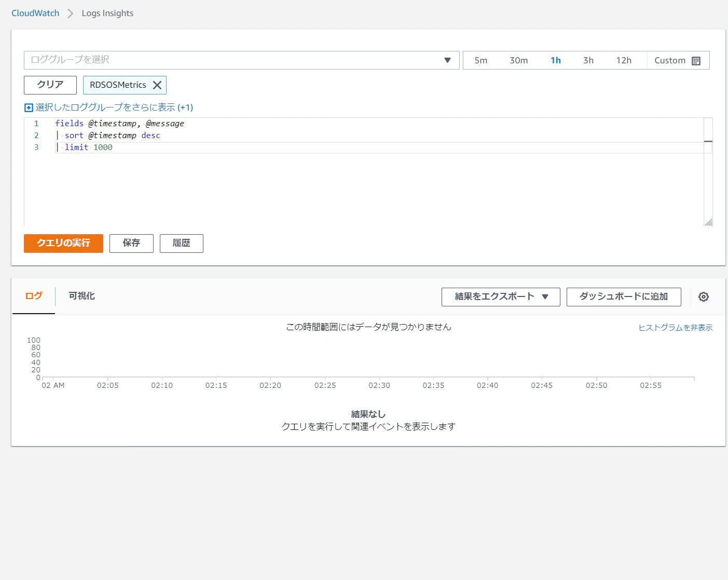The width and height of the screenshot is (728, 580).
Task: Switch to the 可視化 tab
Action: (82, 296)
